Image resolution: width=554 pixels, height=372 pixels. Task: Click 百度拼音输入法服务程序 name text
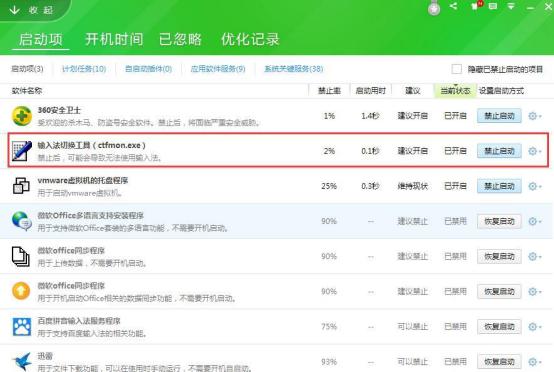pos(79,321)
